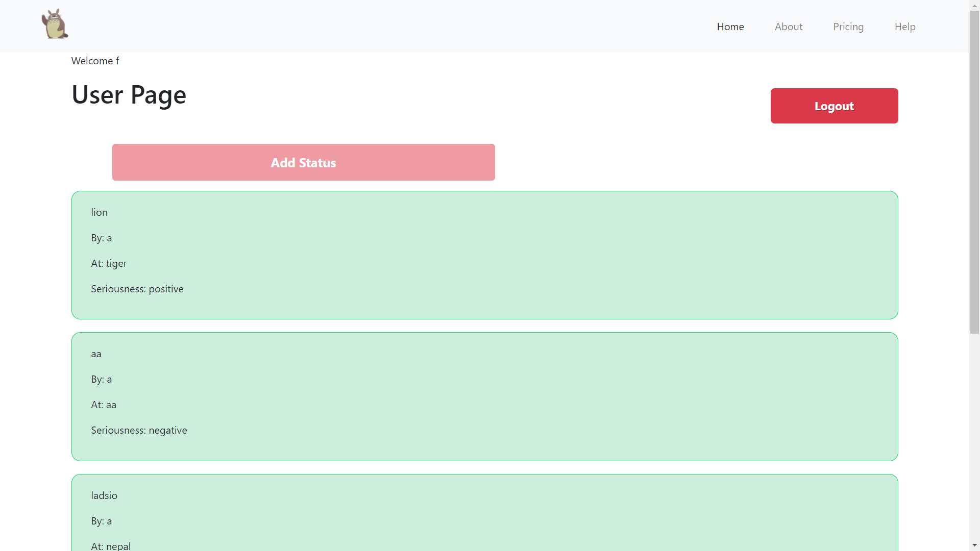The height and width of the screenshot is (551, 980).
Task: Select the 'ladsio' status card
Action: pyautogui.click(x=484, y=513)
